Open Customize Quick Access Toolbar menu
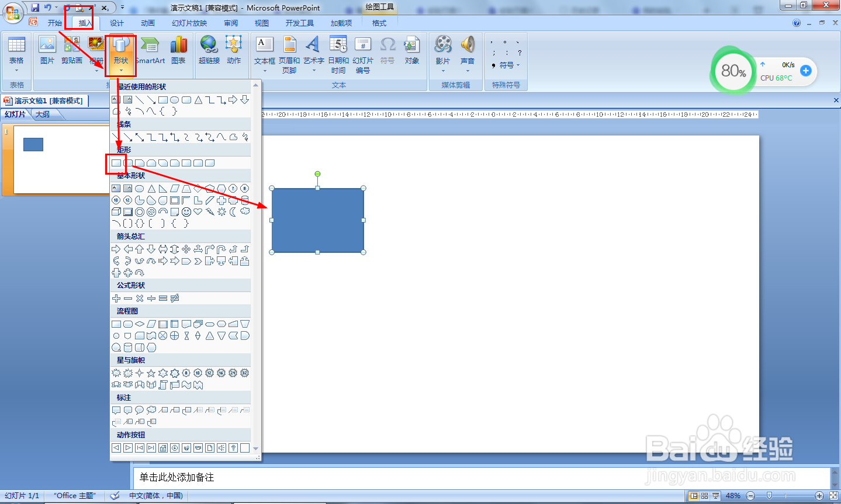Screen dimensions: 841x504 (122, 8)
